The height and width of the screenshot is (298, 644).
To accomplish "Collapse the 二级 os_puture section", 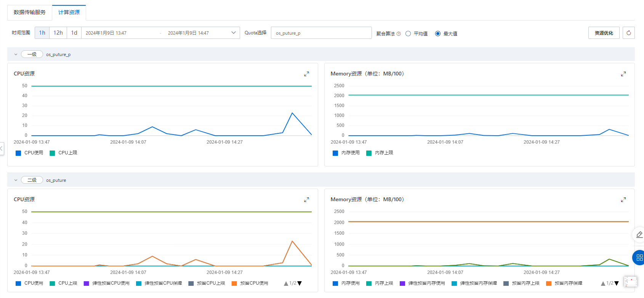I will pyautogui.click(x=16, y=180).
